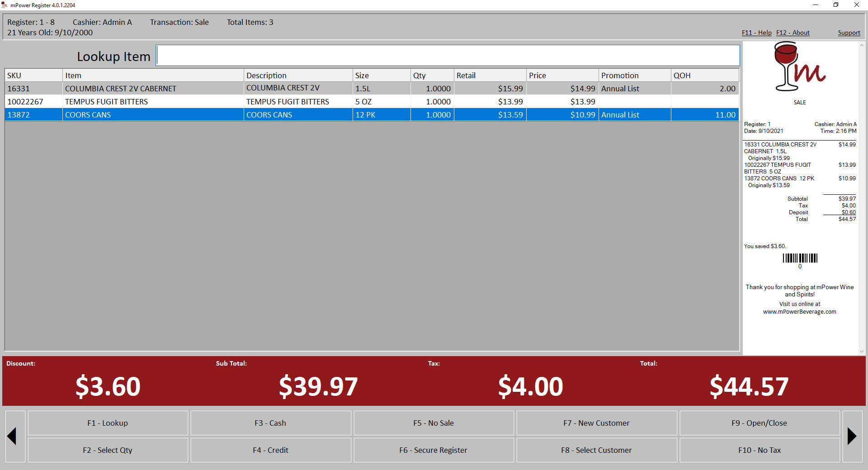Click the F5 - No Sale button
Viewport: 868px width, 470px height.
coord(434,423)
